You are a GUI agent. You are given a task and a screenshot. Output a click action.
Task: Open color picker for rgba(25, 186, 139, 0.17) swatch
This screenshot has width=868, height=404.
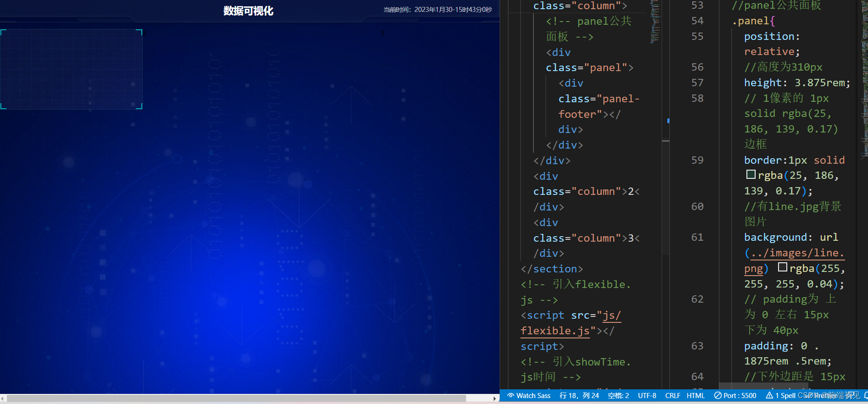pos(751,174)
